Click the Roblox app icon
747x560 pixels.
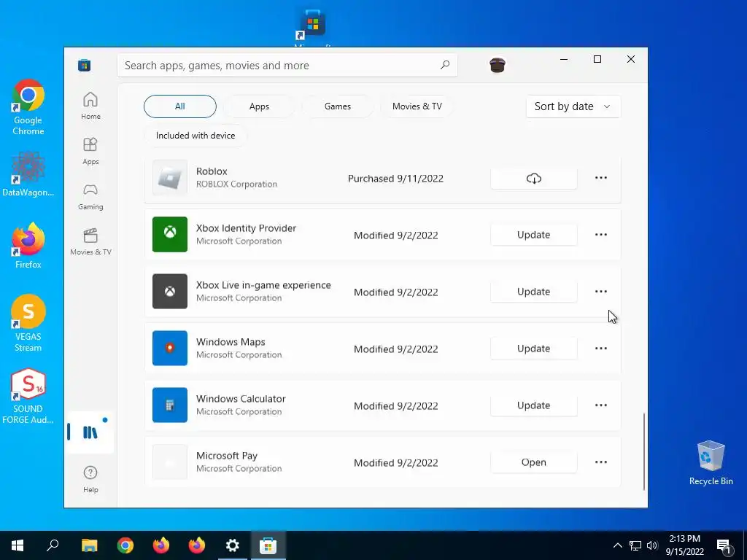pos(169,178)
